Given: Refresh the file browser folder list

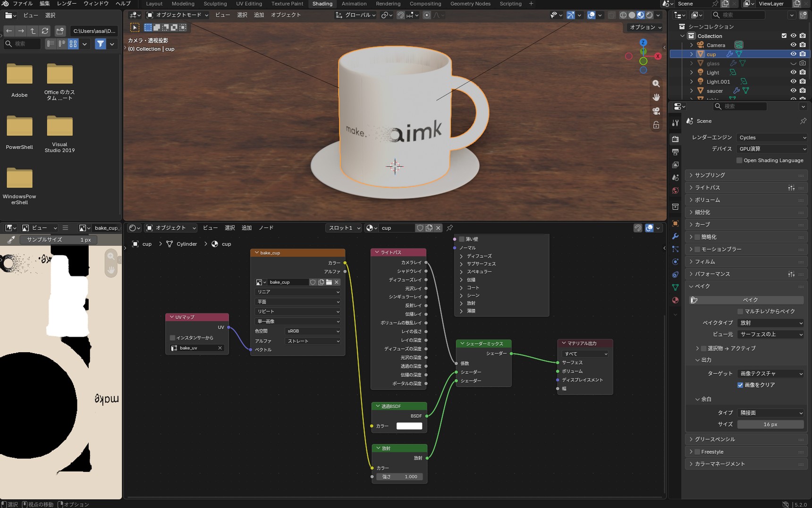Looking at the screenshot, I should (x=45, y=31).
